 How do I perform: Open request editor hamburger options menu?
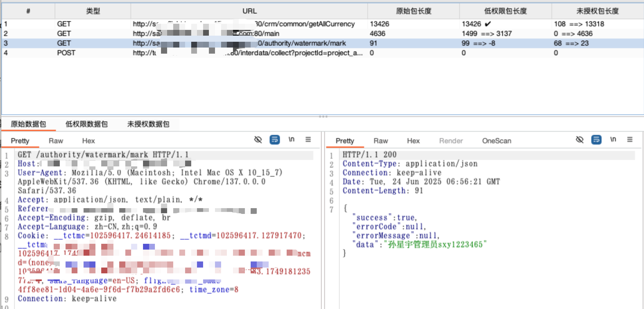308,140
